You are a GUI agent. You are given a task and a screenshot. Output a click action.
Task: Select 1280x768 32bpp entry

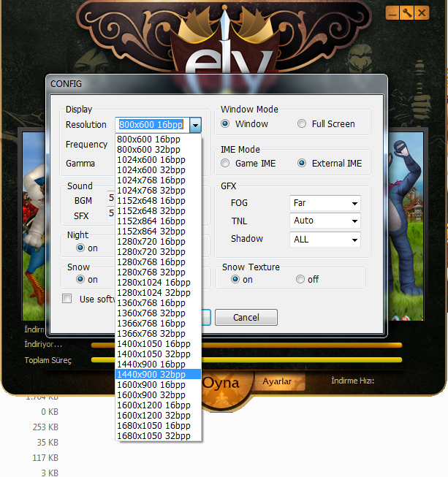[159, 272]
